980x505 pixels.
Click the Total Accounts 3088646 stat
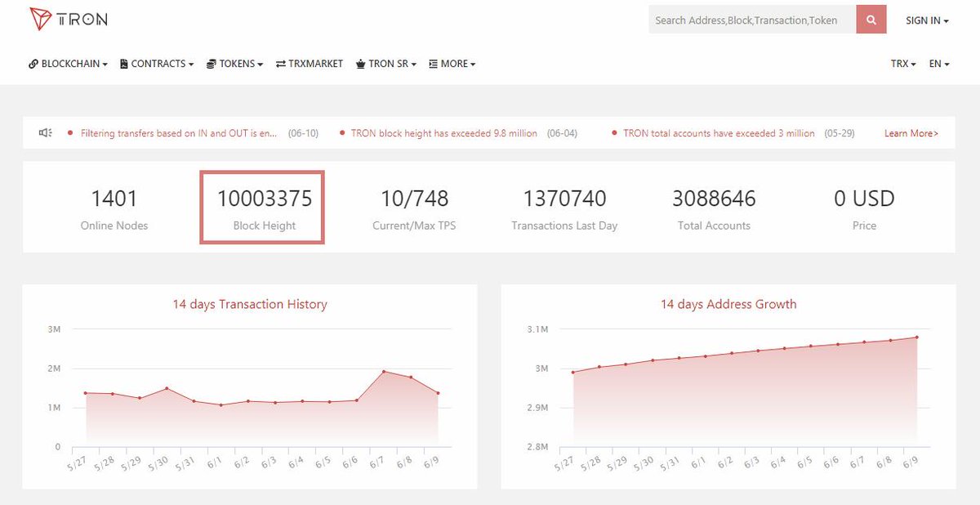(x=714, y=208)
